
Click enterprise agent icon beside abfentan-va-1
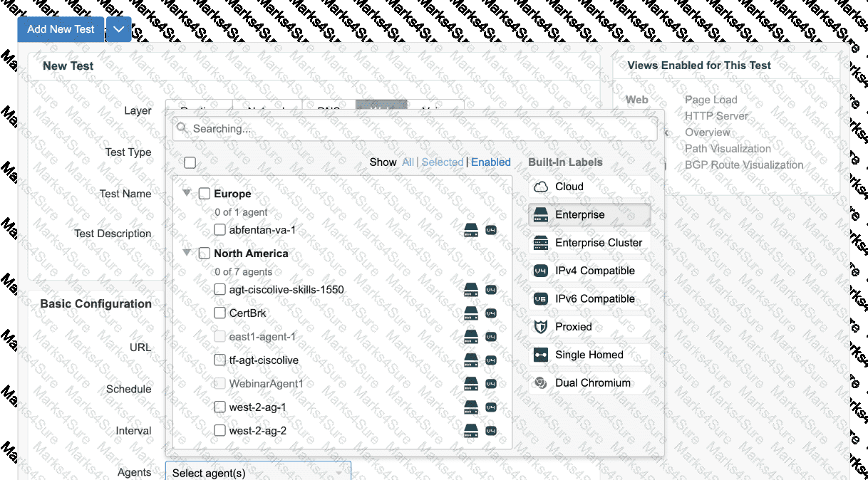(x=470, y=230)
